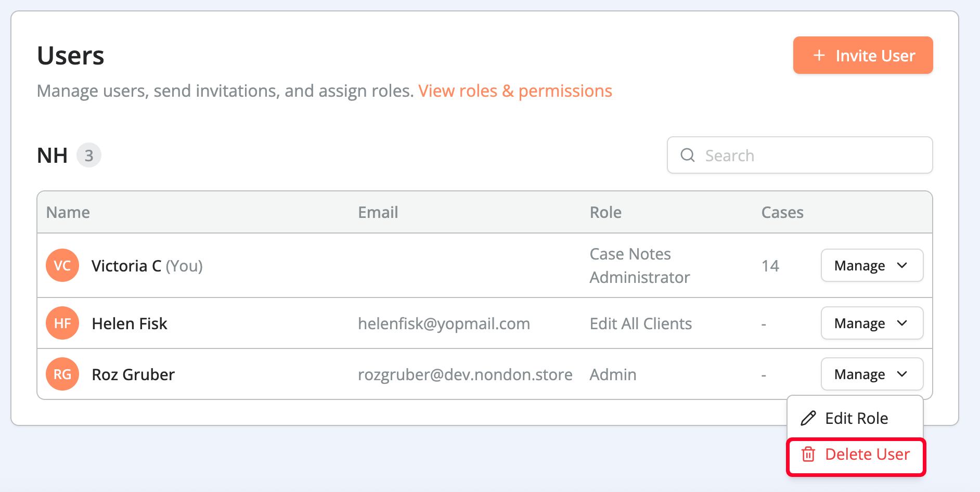This screenshot has width=980, height=492.
Task: Click the 14 cases count for Victoria
Action: click(x=770, y=266)
